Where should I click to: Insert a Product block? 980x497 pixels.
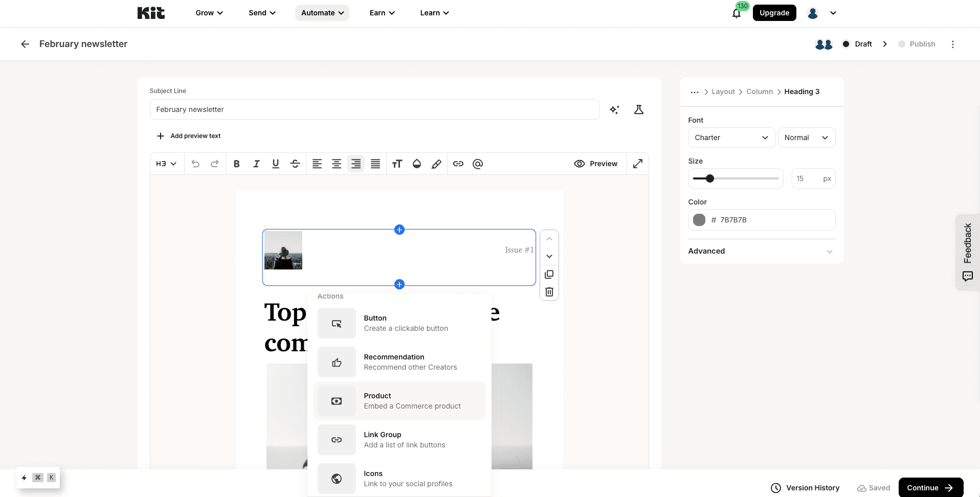(x=399, y=401)
